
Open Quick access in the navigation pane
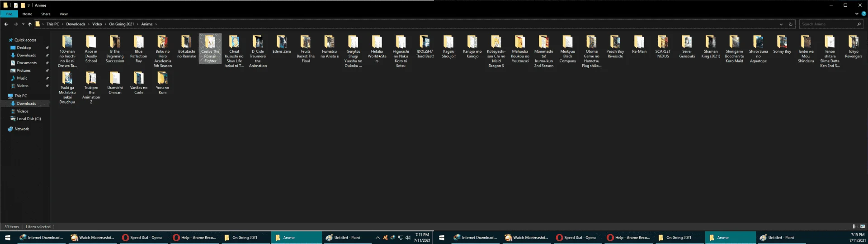[x=25, y=40]
